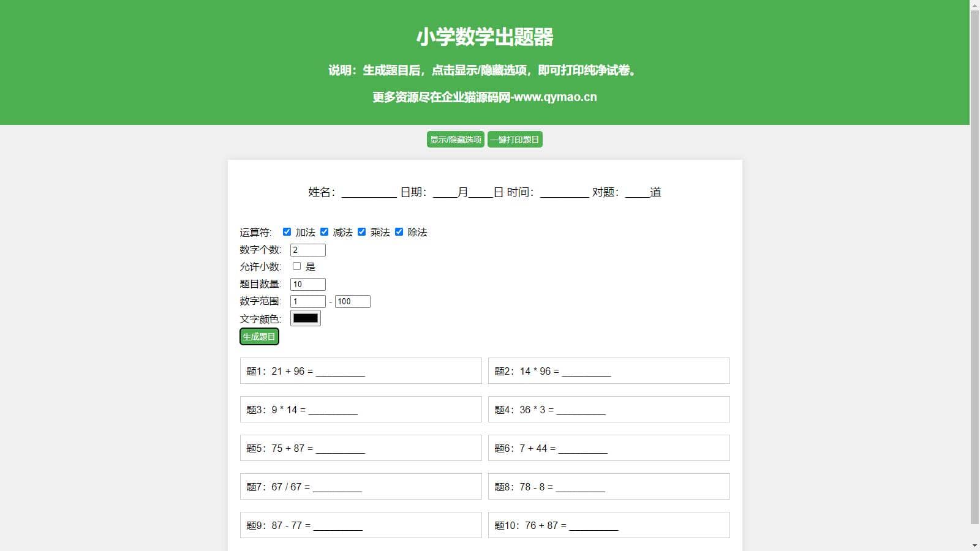Click the scrollbar up arrow
980x551 pixels.
coord(974,5)
